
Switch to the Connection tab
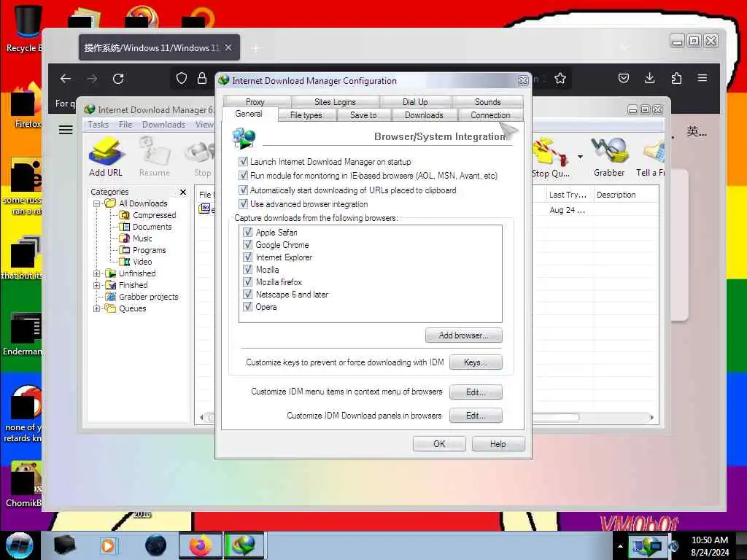tap(490, 114)
